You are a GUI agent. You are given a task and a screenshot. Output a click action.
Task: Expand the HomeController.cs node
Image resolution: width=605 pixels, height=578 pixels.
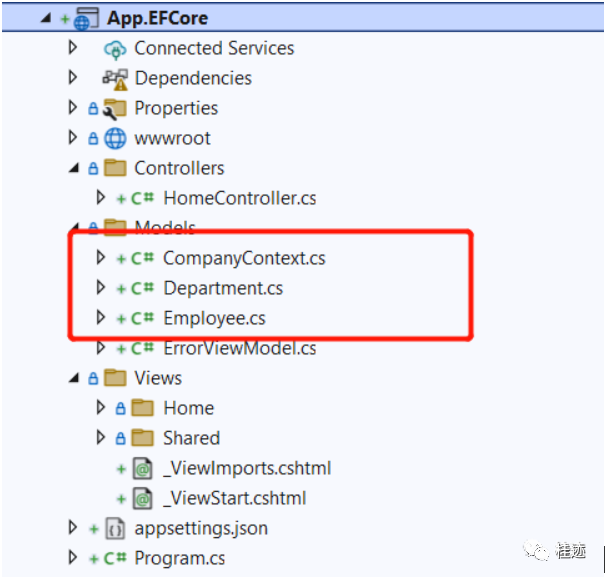click(x=100, y=197)
